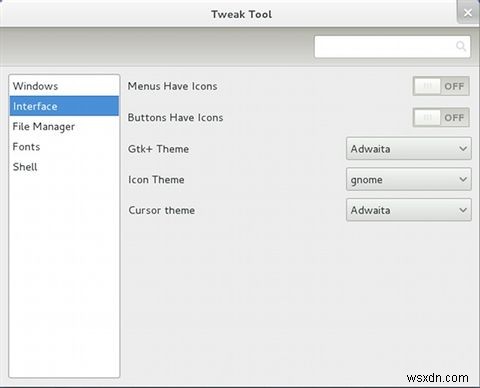Click the magnifier icon in search box
Image resolution: width=480 pixels, height=388 pixels.
pyautogui.click(x=461, y=46)
